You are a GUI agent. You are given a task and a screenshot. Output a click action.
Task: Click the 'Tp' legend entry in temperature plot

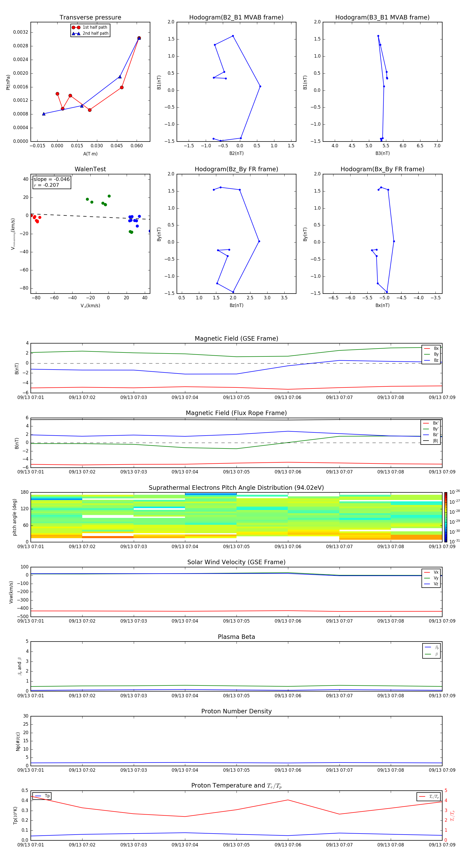tap(42, 796)
